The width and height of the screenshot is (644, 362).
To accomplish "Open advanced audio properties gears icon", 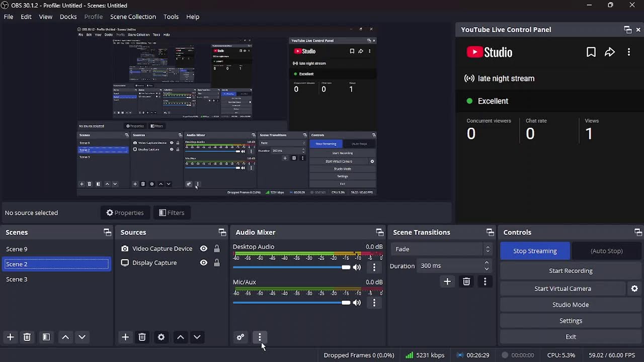I will click(x=240, y=337).
